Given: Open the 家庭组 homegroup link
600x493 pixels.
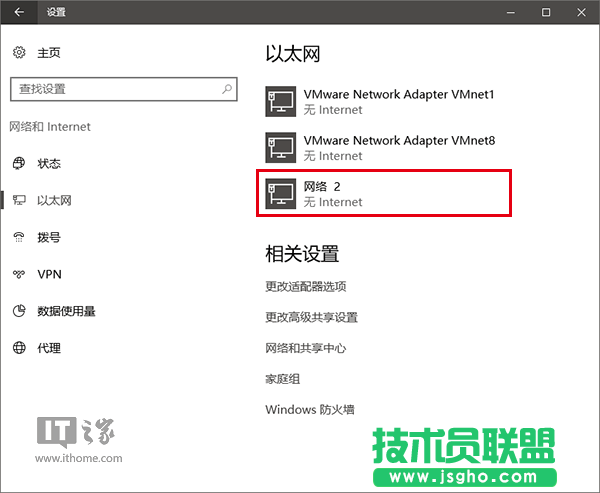Looking at the screenshot, I should click(283, 379).
